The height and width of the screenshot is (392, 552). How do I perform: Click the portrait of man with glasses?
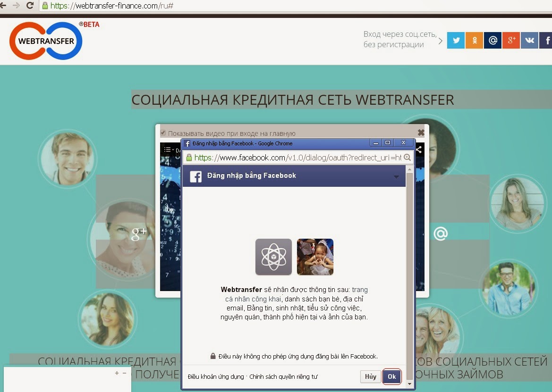click(x=509, y=289)
